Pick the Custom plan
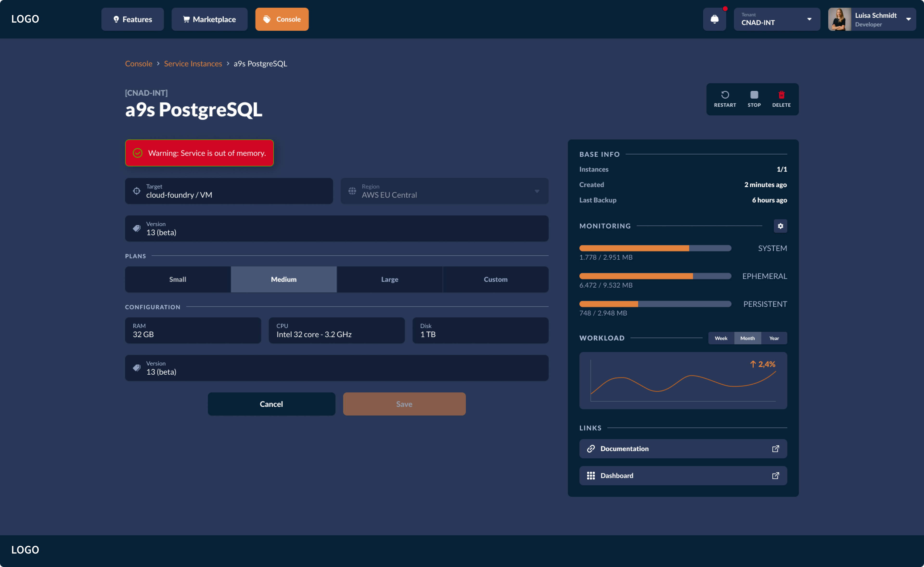 pyautogui.click(x=496, y=279)
